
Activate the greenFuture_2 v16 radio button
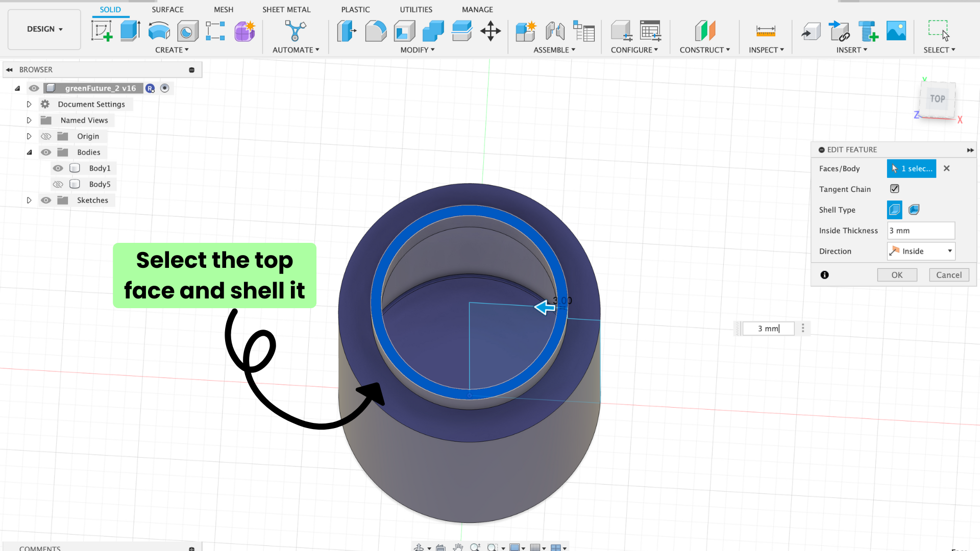(164, 88)
